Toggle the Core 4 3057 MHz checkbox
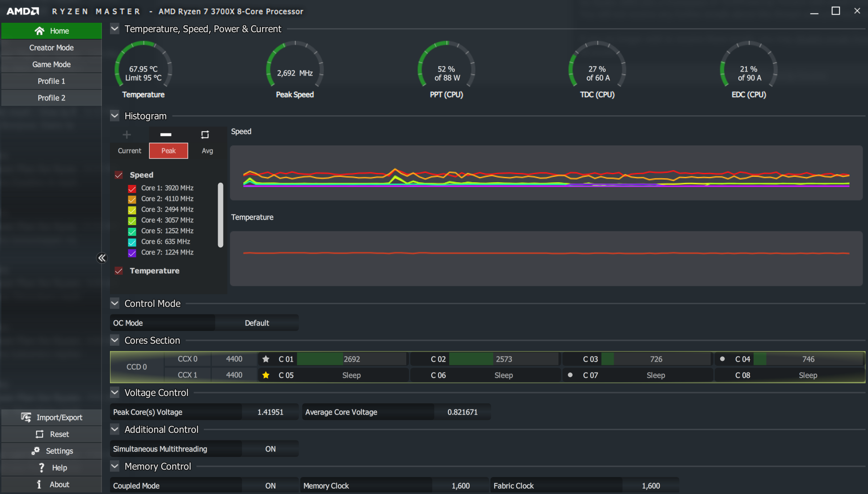This screenshot has width=868, height=494. (132, 221)
